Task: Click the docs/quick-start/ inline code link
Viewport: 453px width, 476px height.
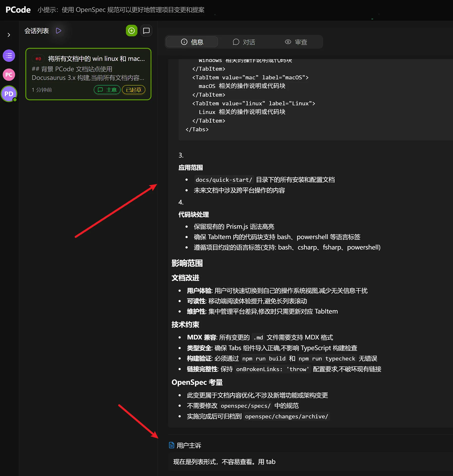Action: point(223,180)
